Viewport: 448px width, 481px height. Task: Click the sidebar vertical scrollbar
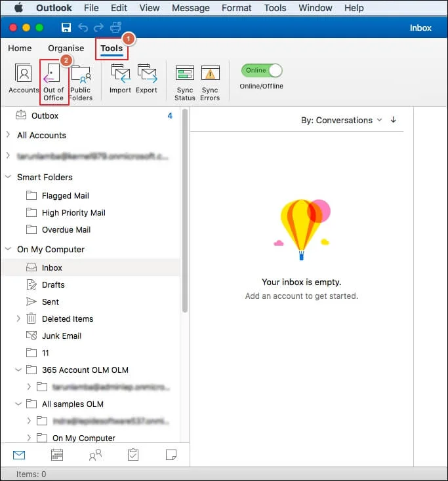185,211
